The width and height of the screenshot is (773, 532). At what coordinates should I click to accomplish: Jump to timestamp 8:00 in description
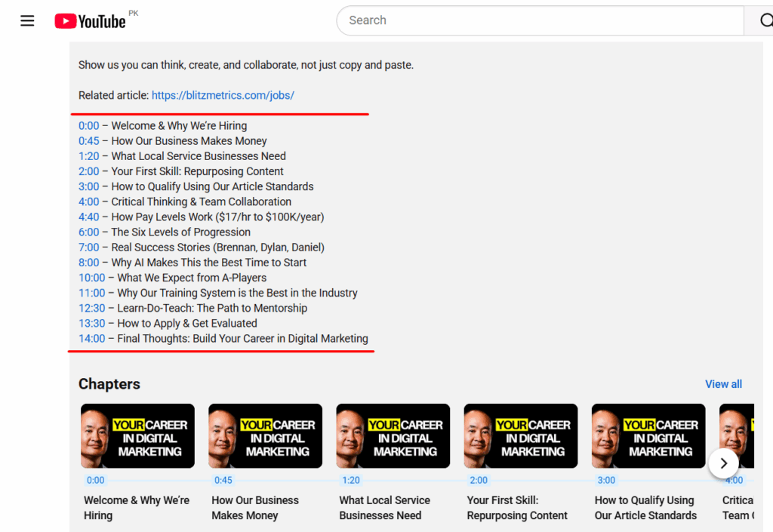pyautogui.click(x=89, y=263)
